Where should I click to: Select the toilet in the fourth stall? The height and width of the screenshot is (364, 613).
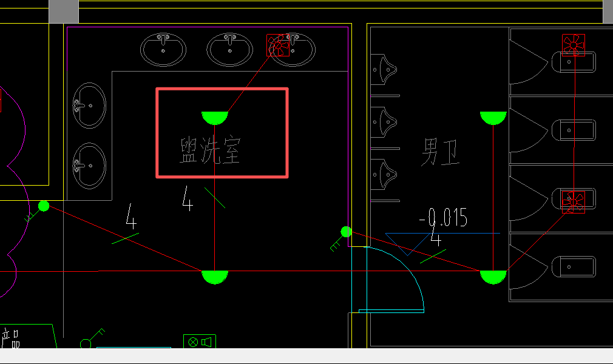point(574,267)
